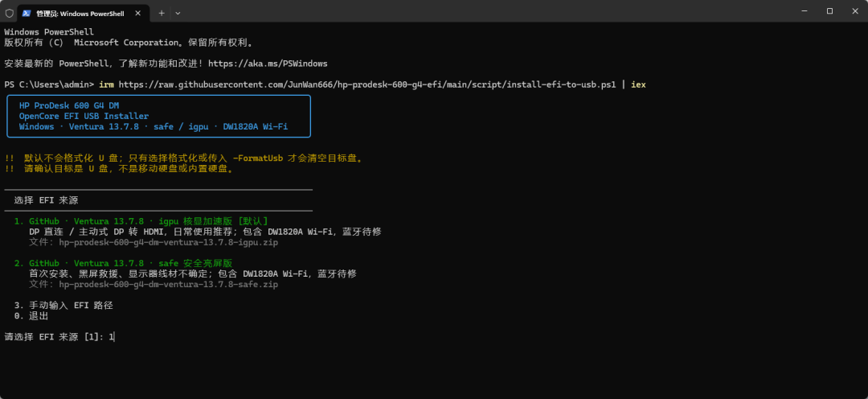
Task: Minimize the terminal window
Action: [803, 11]
